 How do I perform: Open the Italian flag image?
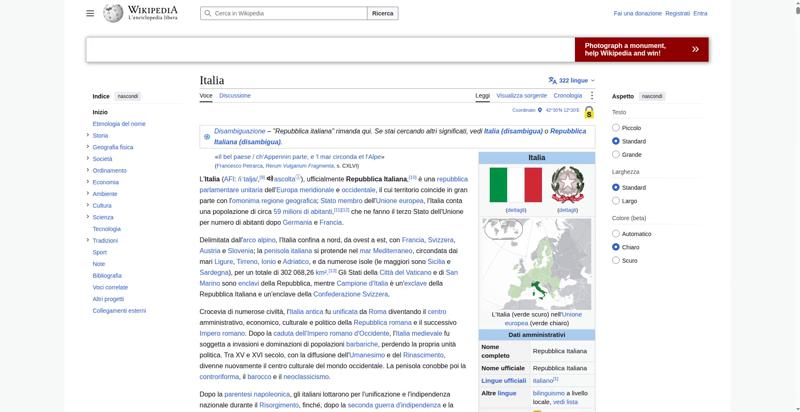pos(515,185)
